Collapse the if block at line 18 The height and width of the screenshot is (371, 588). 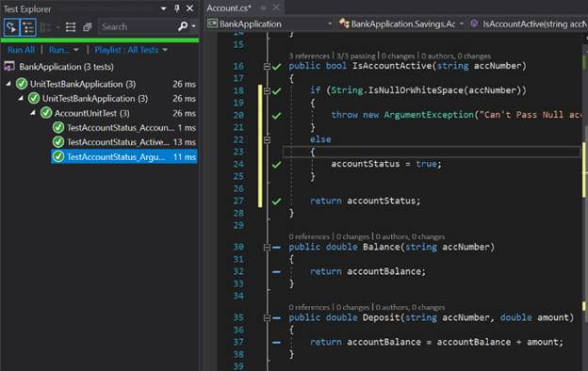tap(267, 90)
